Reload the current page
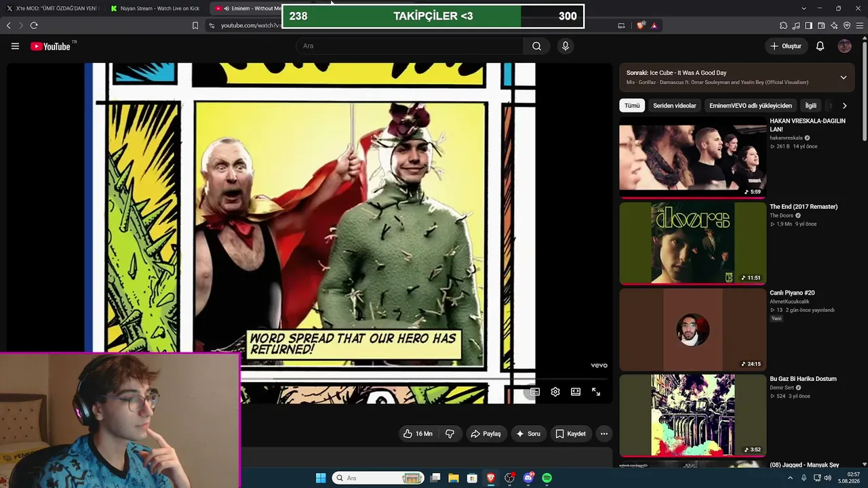Image resolution: width=868 pixels, height=488 pixels. pyautogui.click(x=34, y=26)
